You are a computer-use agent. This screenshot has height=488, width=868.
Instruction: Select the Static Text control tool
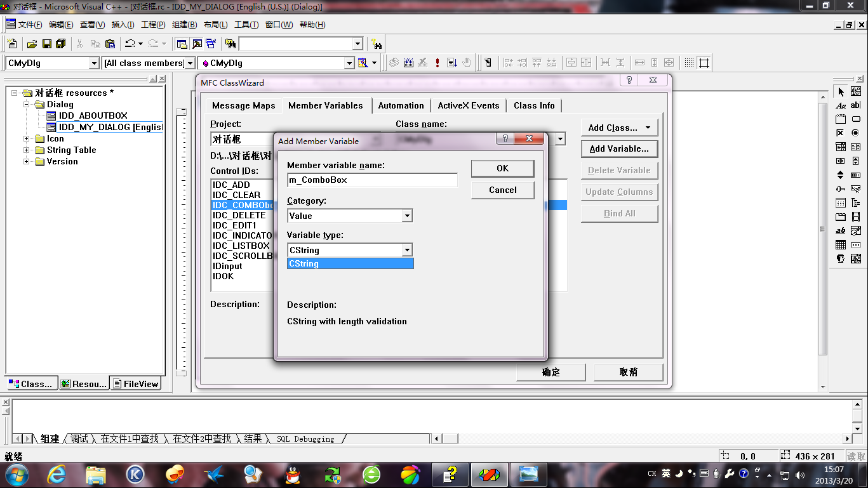point(841,105)
